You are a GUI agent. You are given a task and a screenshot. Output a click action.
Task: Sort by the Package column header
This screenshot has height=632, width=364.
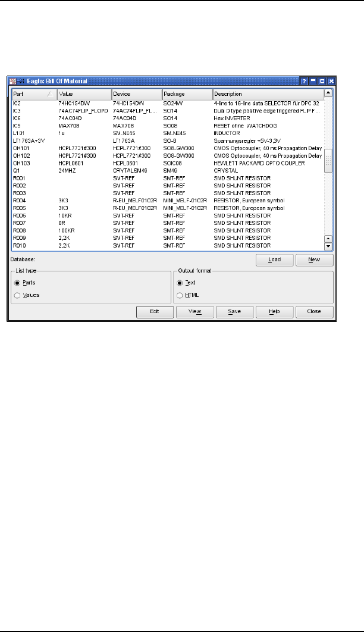coord(187,94)
